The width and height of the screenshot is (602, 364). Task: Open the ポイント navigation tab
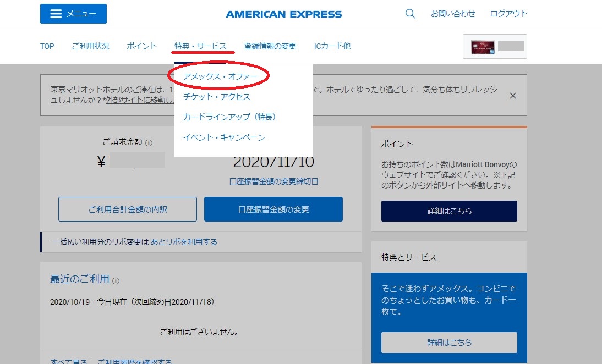pyautogui.click(x=141, y=46)
